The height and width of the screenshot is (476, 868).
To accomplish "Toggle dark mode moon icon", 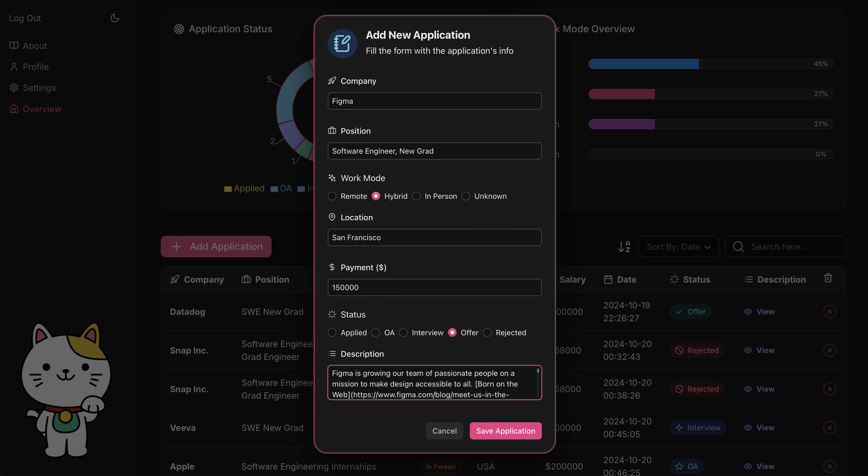I will click(x=115, y=18).
